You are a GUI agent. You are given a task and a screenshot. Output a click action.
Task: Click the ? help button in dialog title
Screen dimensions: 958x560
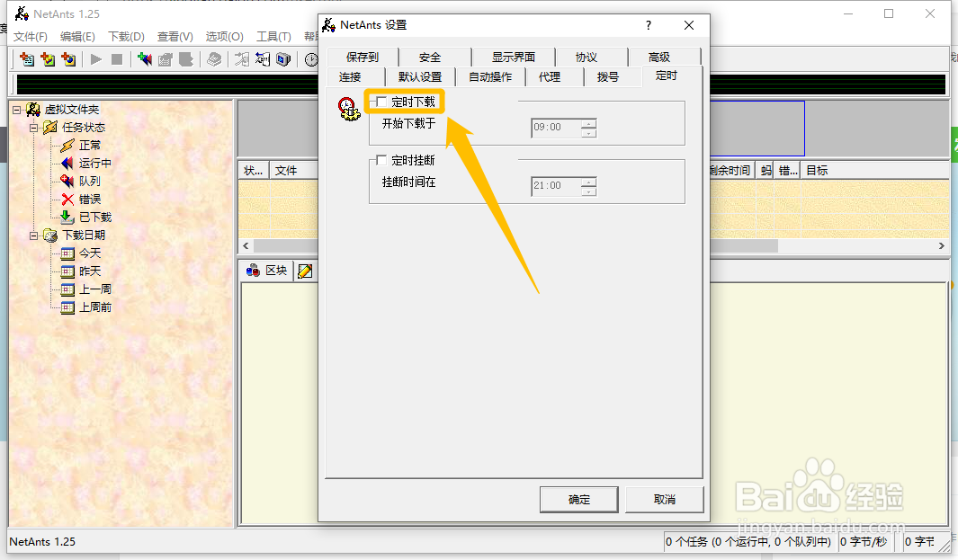point(649,25)
